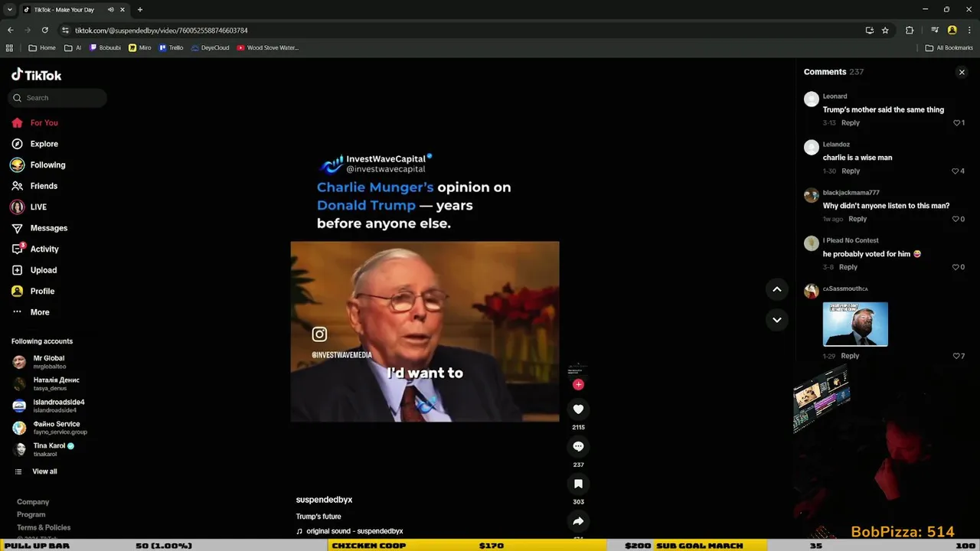Reply to blackjackmama777's comment
980x551 pixels.
(857, 219)
